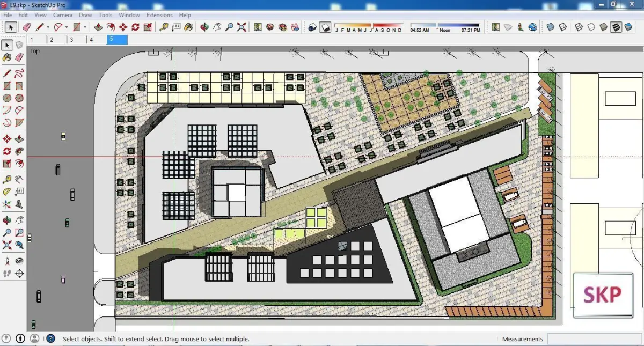Pick the Line pencil tool in top toolbar
This screenshot has height=346, width=644.
(40, 27)
